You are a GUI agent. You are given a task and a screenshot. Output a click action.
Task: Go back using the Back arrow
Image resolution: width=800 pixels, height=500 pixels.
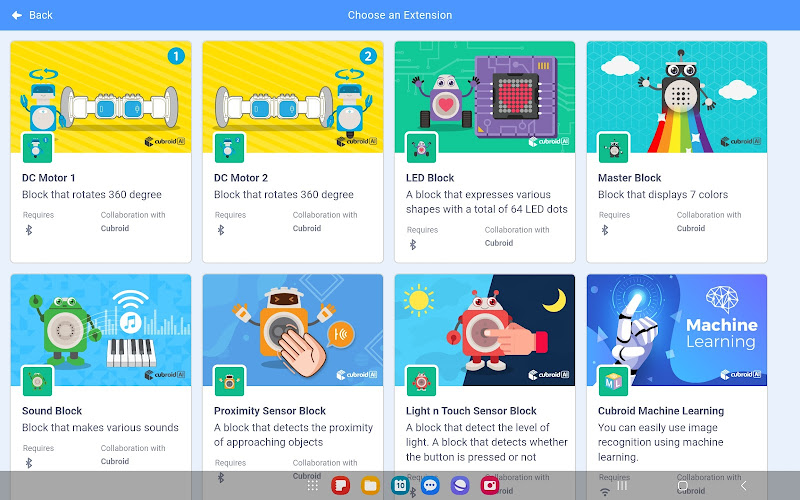(x=17, y=15)
